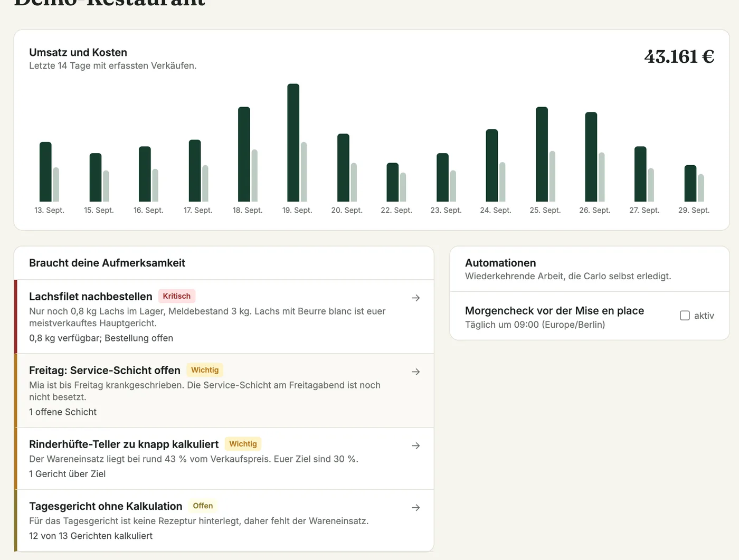The image size is (739, 560).
Task: Click 'Morgencheck vor der Mise en place'
Action: point(554,311)
